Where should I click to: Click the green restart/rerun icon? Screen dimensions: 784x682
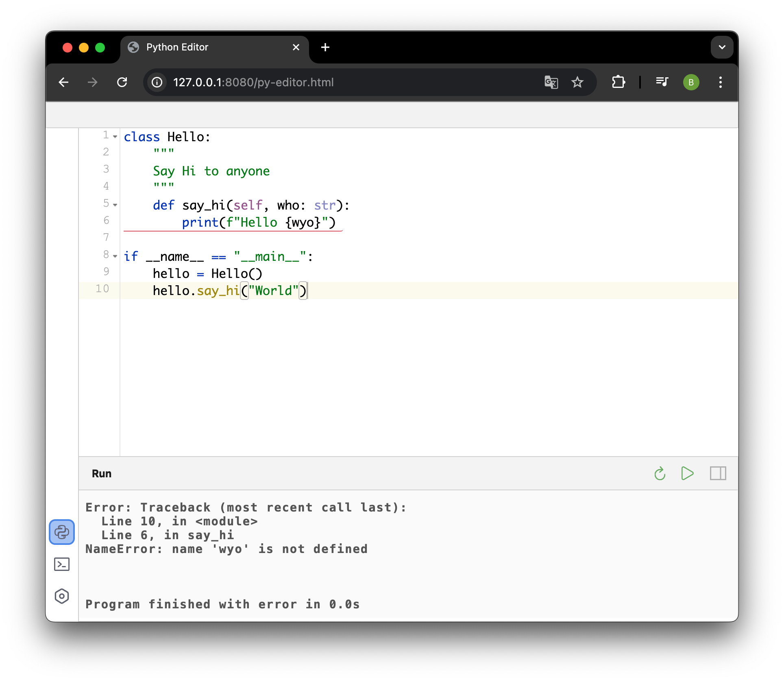coord(660,473)
